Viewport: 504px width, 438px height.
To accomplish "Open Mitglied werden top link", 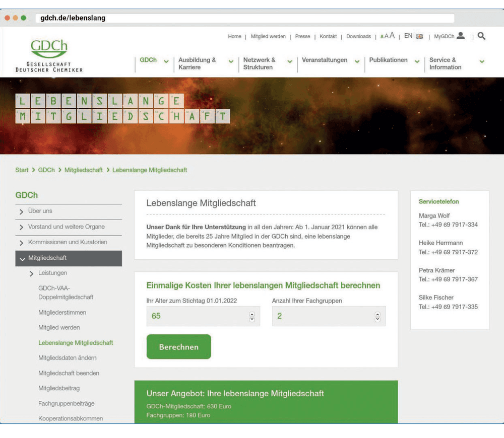I will (268, 37).
